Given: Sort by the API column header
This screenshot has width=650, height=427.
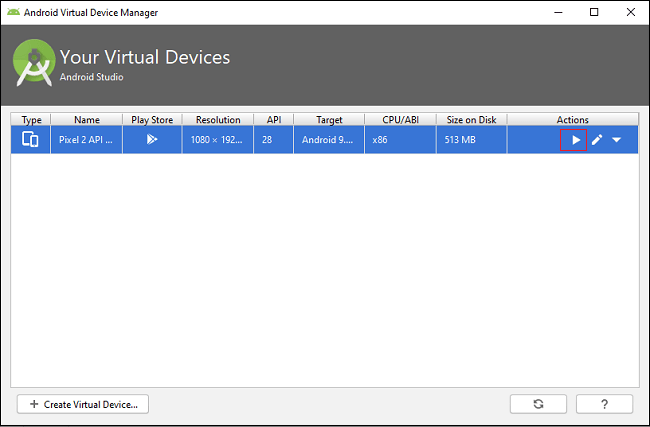Looking at the screenshot, I should pyautogui.click(x=274, y=120).
